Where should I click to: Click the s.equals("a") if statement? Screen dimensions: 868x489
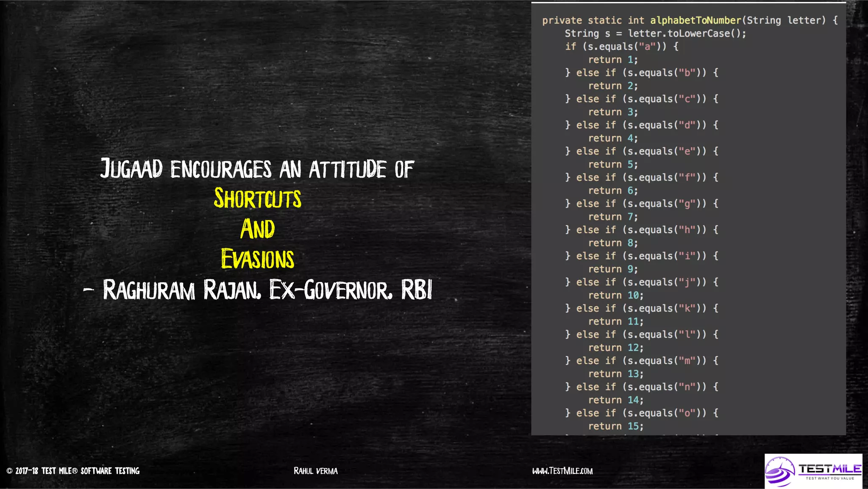pyautogui.click(x=622, y=47)
